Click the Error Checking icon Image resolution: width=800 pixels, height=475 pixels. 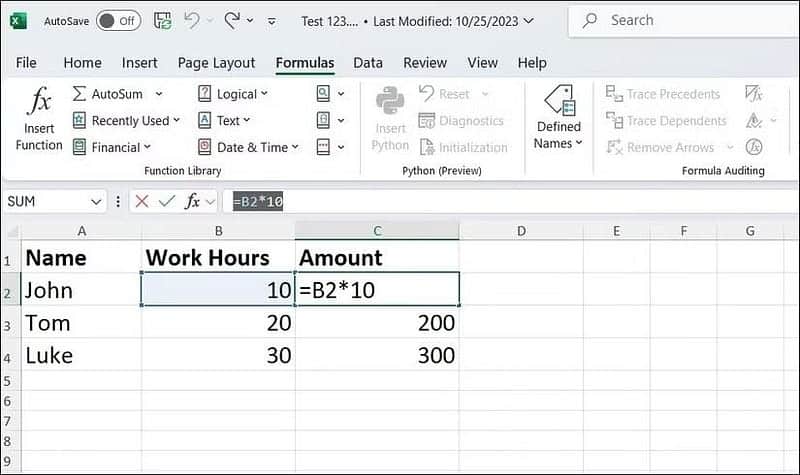[754, 121]
